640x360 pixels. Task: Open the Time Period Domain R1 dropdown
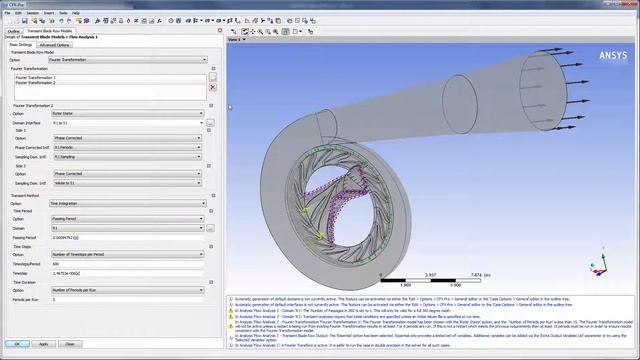[x=128, y=228]
